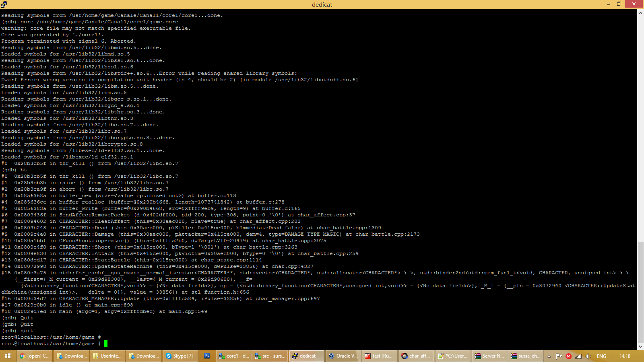Open 'Server N...' WinRAR taskbar item
The image size is (644, 362).
point(489,356)
